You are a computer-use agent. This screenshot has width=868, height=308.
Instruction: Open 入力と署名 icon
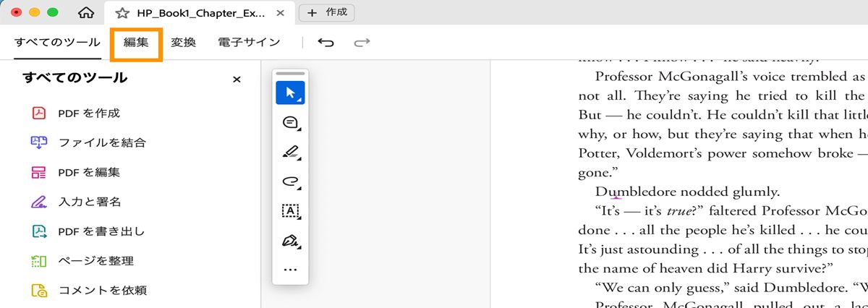pos(38,202)
